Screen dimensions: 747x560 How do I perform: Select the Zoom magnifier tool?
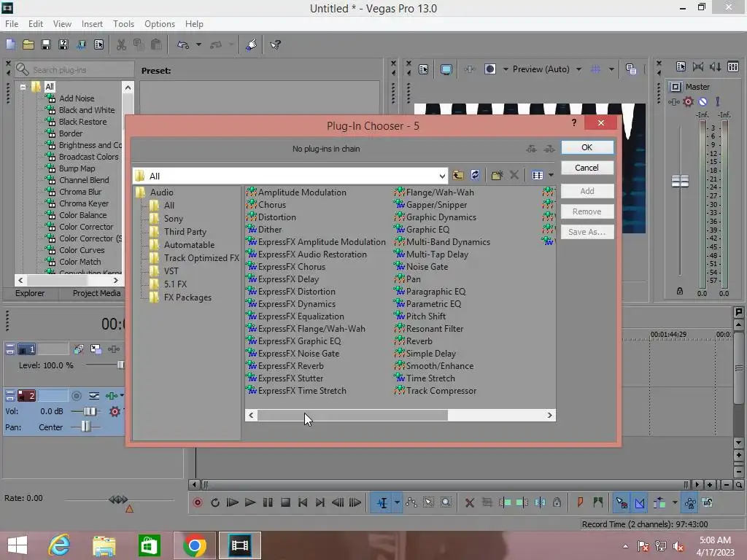point(446,502)
